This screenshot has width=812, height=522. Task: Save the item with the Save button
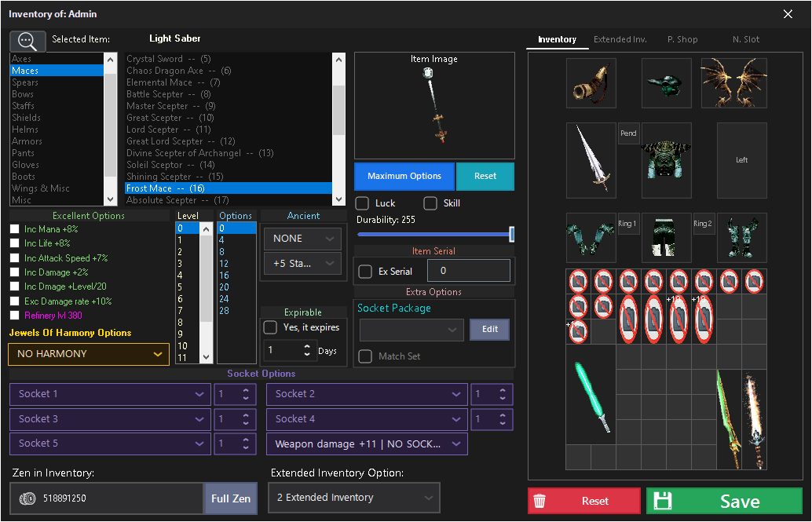coord(723,501)
